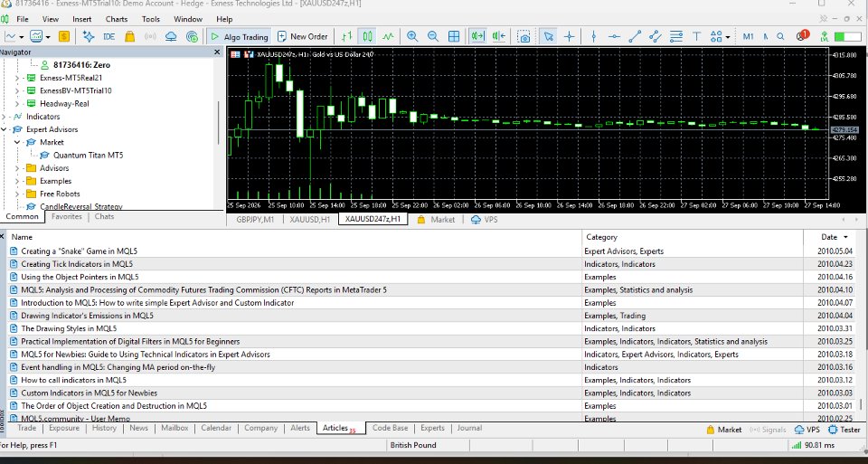868x464 pixels.
Task: Switch to M1 timeframe button
Action: tap(749, 36)
